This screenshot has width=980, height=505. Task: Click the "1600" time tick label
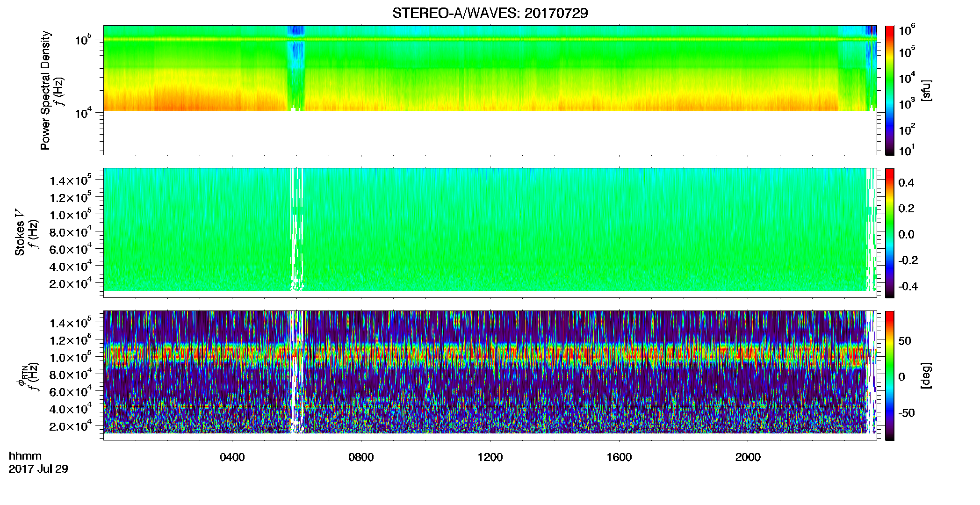[x=619, y=457]
